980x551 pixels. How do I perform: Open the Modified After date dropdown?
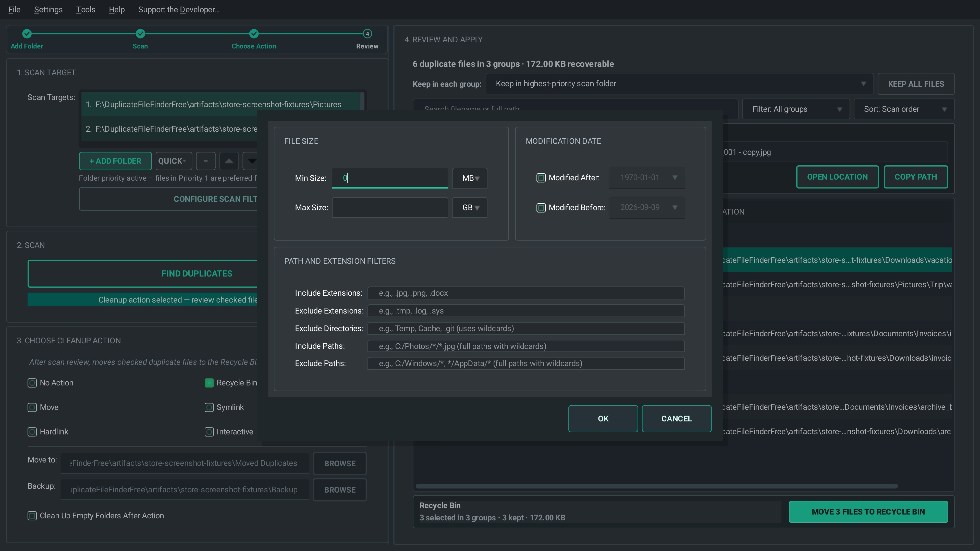coord(647,178)
